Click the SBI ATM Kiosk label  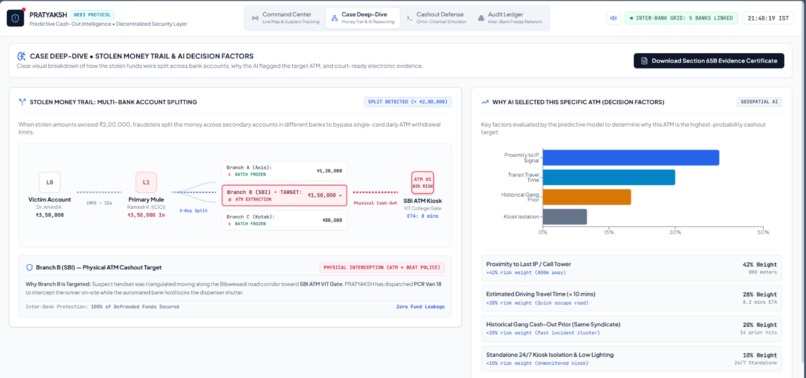tap(423, 201)
